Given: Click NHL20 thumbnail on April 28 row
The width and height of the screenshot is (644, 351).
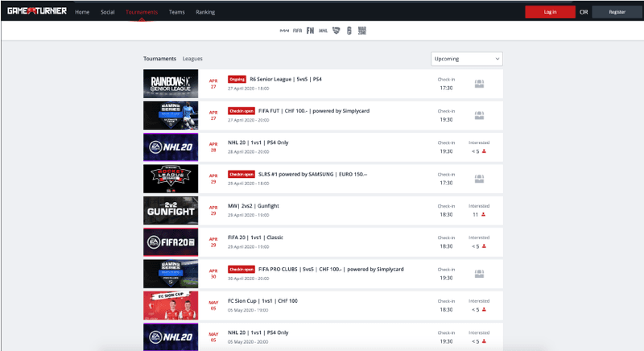Looking at the screenshot, I should [171, 147].
